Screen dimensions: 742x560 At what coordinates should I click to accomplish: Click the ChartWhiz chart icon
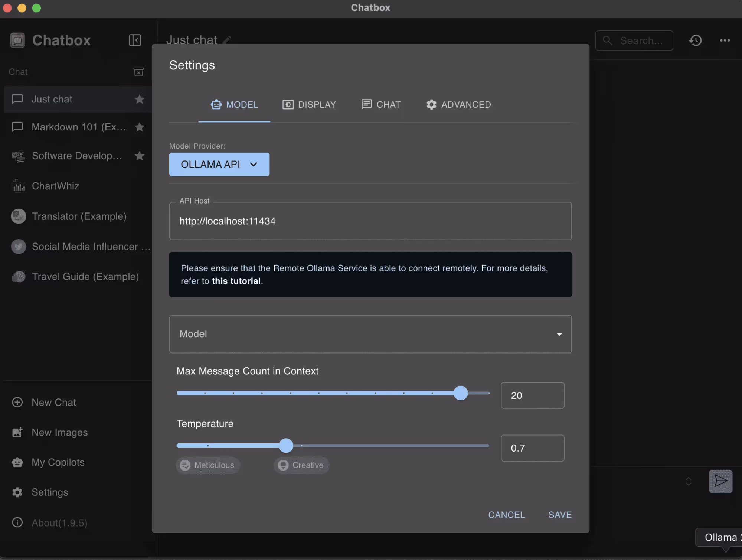pos(18,186)
